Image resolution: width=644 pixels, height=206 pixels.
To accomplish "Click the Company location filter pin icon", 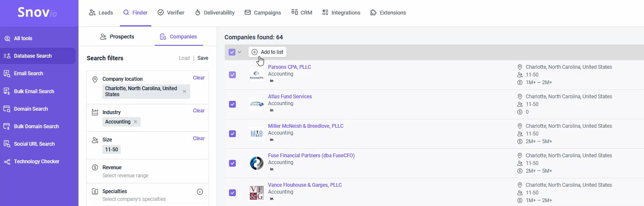I will (95, 79).
